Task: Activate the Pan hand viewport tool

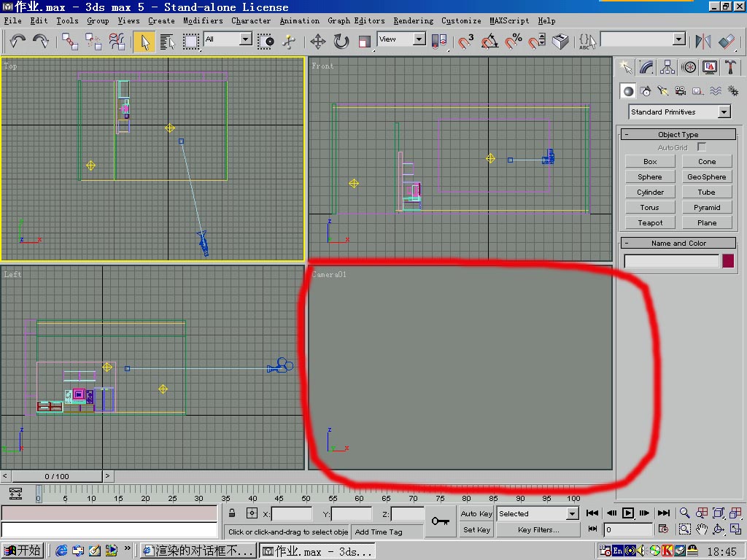Action: pyautogui.click(x=702, y=529)
